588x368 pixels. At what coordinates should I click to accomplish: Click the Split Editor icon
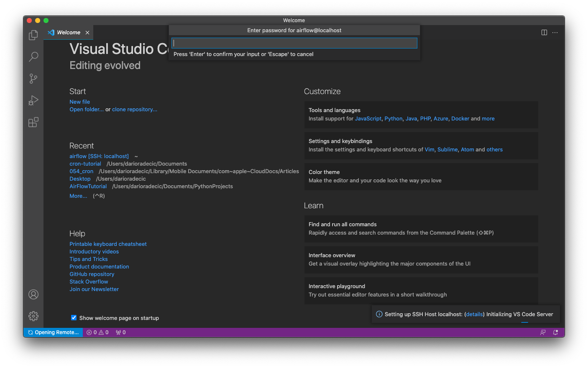click(544, 33)
